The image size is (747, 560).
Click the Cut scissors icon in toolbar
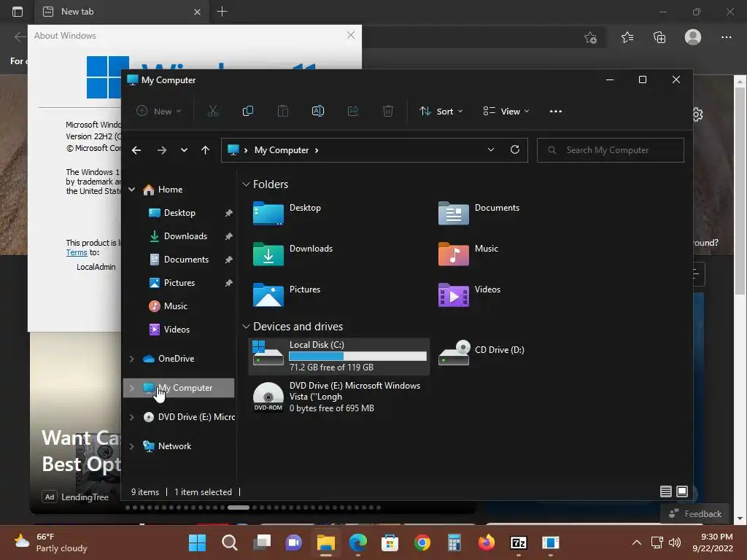[212, 111]
